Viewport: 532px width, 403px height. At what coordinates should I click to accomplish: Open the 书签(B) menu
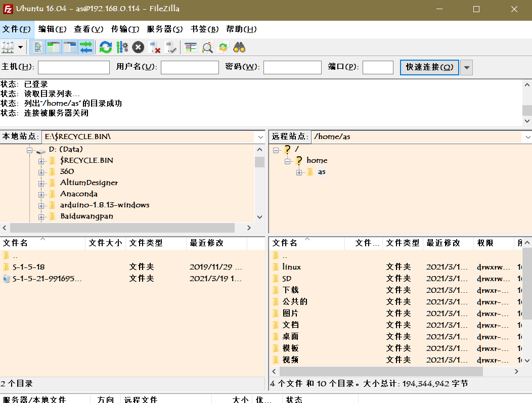coord(202,29)
